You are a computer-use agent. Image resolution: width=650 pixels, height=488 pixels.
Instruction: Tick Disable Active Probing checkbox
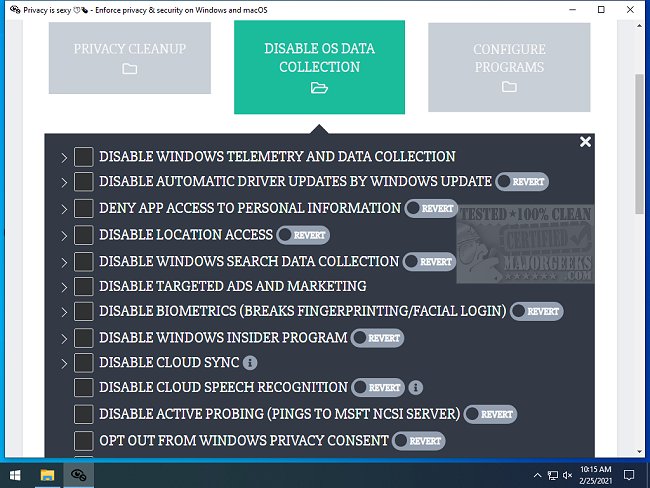84,414
